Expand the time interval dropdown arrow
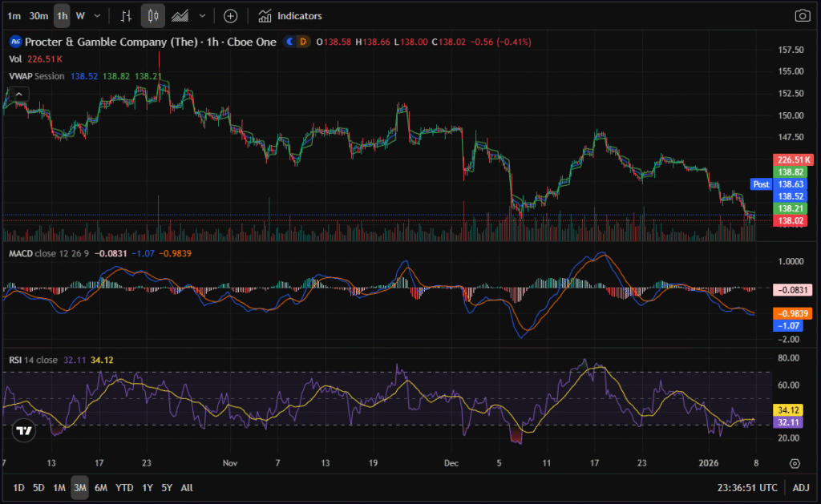 point(98,16)
